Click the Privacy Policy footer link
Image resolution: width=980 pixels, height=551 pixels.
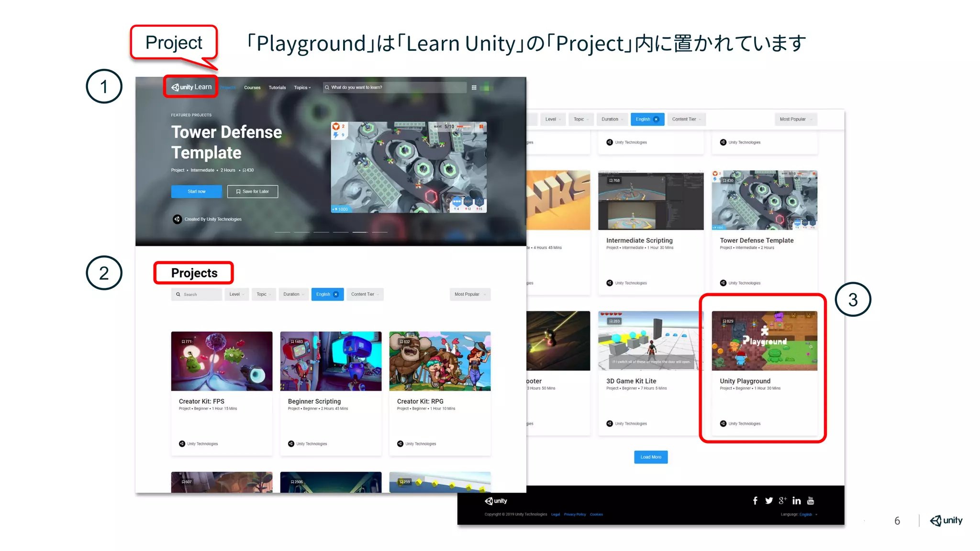(575, 515)
